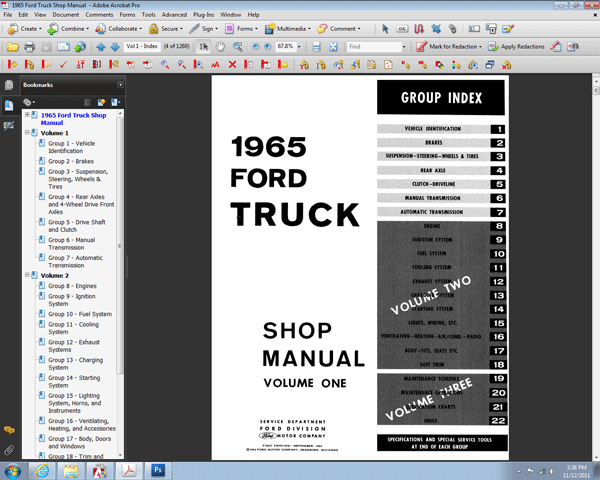The height and width of the screenshot is (480, 600).
Task: Click the Link tool chain icon
Action: coord(453,29)
